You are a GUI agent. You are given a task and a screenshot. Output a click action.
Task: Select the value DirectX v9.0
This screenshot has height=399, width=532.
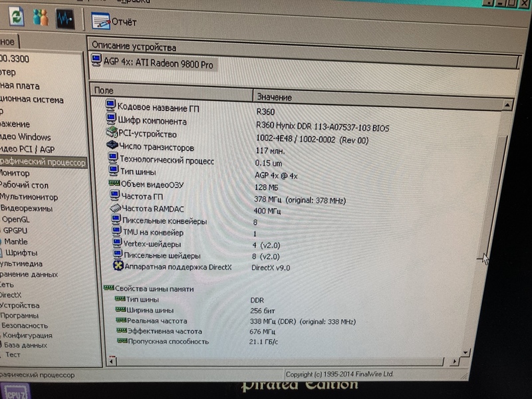[x=271, y=268]
